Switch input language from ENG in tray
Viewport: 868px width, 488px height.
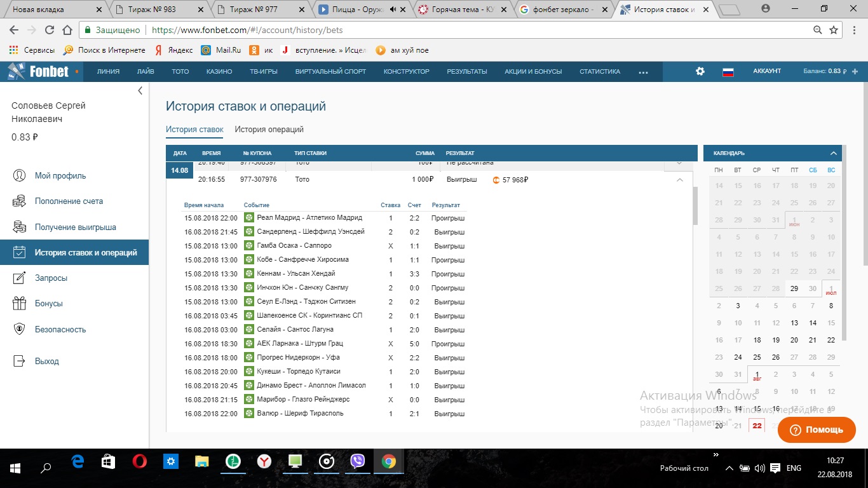pos(794,468)
